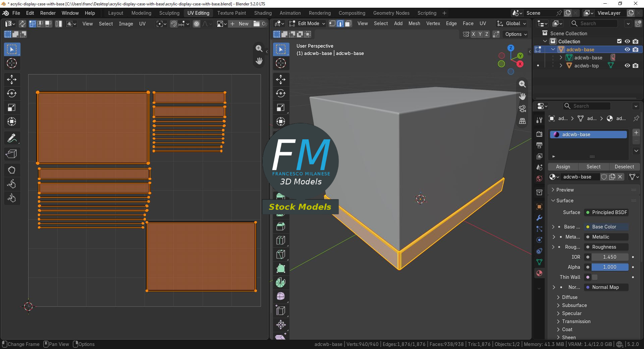Screen dimensions: 644x349
Task: Click New image button in UV editor
Action: [x=240, y=24]
